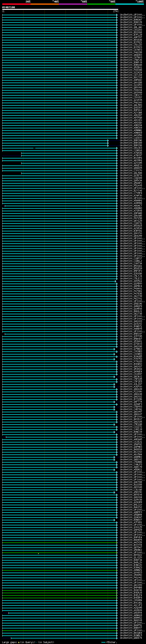Open hit UniRef100_B9HCZ8
Screen dimensions: 146x644
coord(131,22)
